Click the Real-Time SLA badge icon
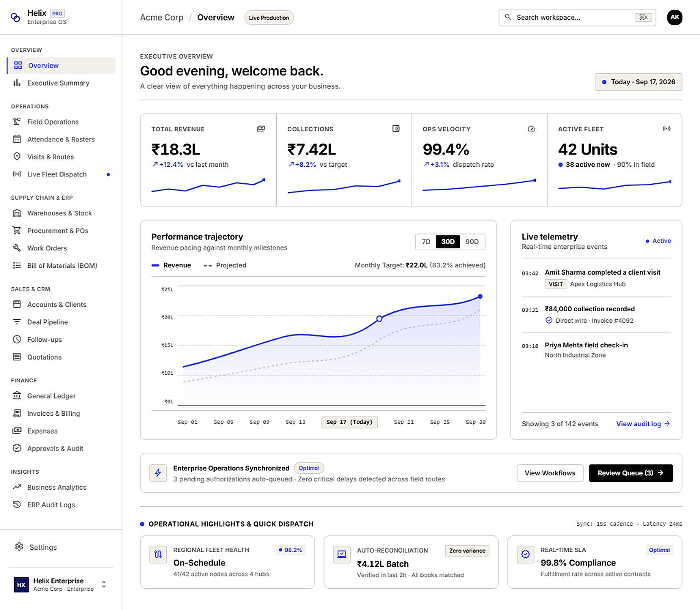The width and height of the screenshot is (700, 610). click(525, 555)
